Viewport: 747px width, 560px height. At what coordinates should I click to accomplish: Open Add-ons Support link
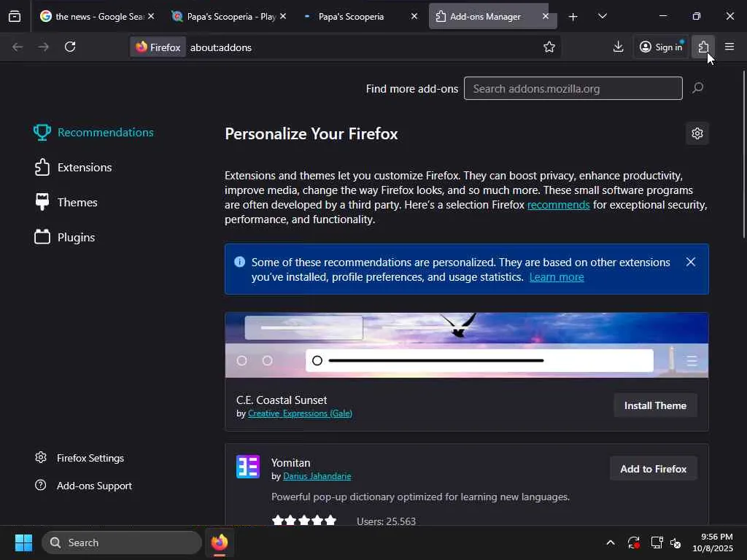pos(83,486)
